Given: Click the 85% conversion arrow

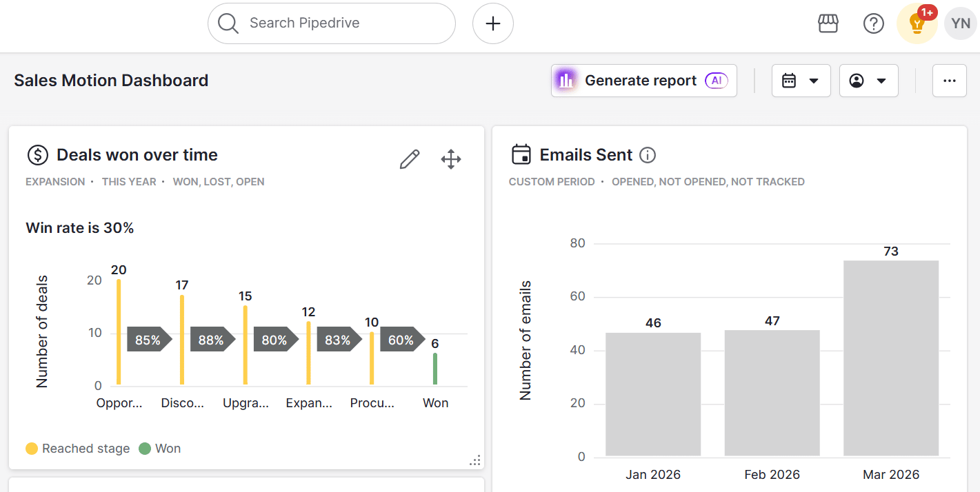Looking at the screenshot, I should pos(150,340).
